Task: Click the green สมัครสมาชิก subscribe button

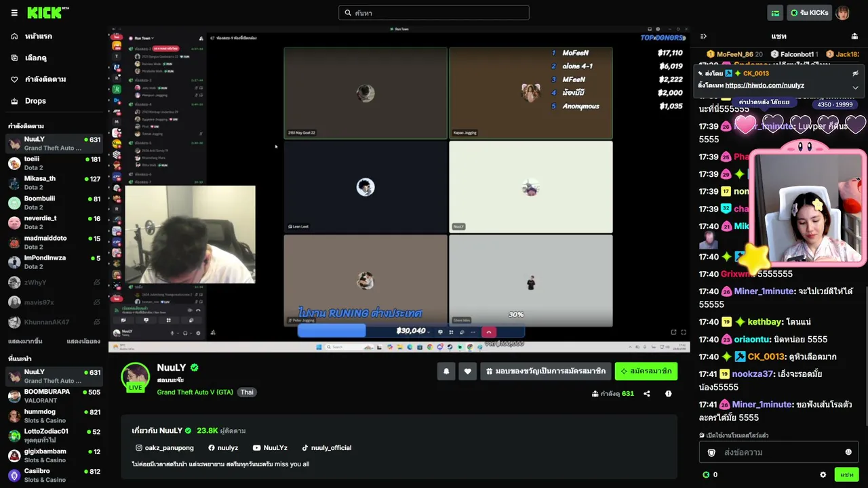Action: (646, 371)
